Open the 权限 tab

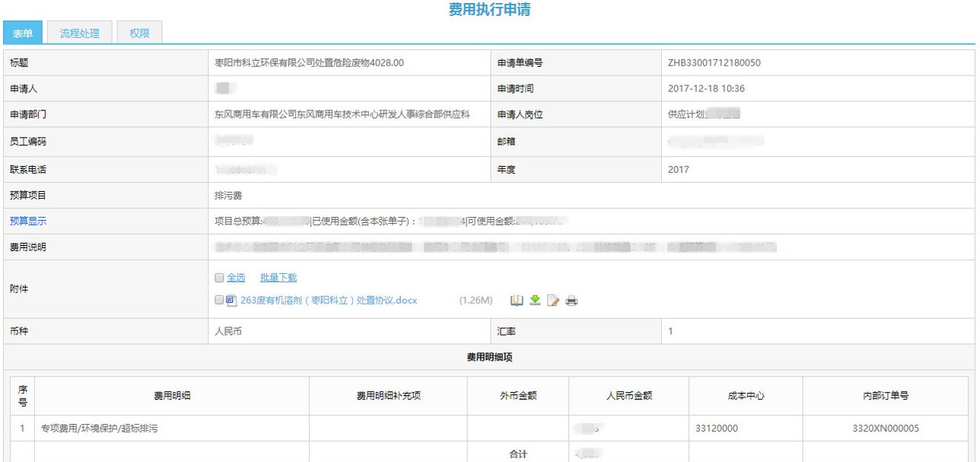click(x=139, y=33)
